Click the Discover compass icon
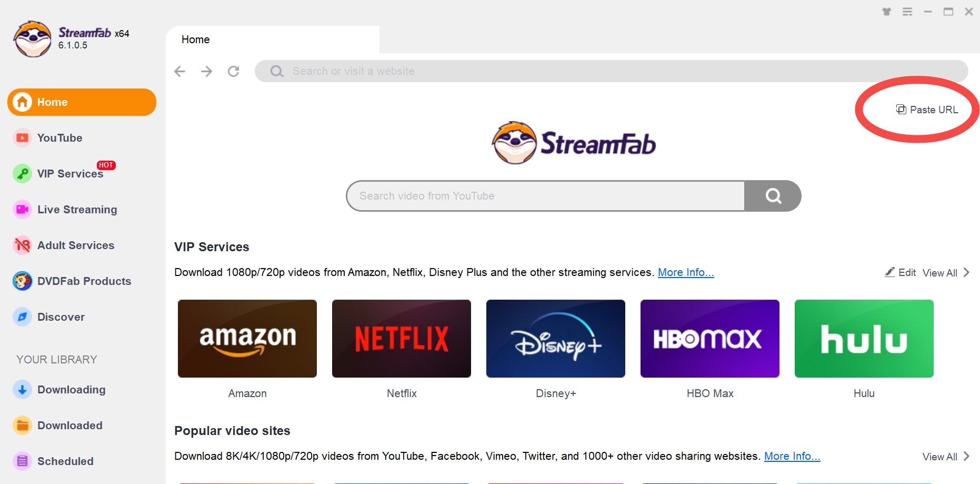This screenshot has height=484, width=980. [22, 317]
